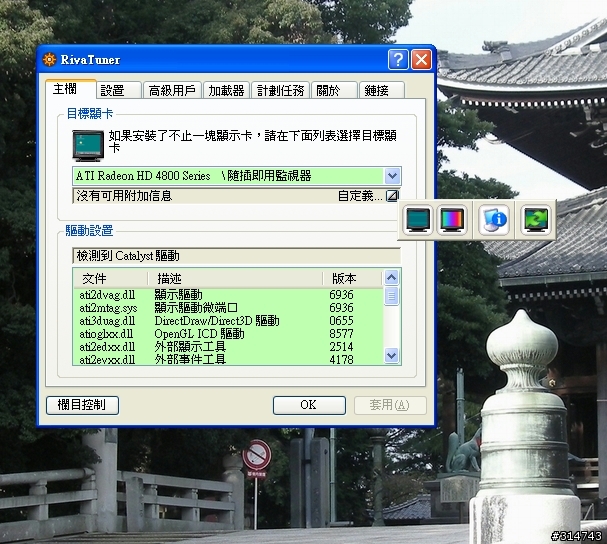607x544 pixels.
Task: Switch to the 計劃任務 tab
Action: (280, 90)
